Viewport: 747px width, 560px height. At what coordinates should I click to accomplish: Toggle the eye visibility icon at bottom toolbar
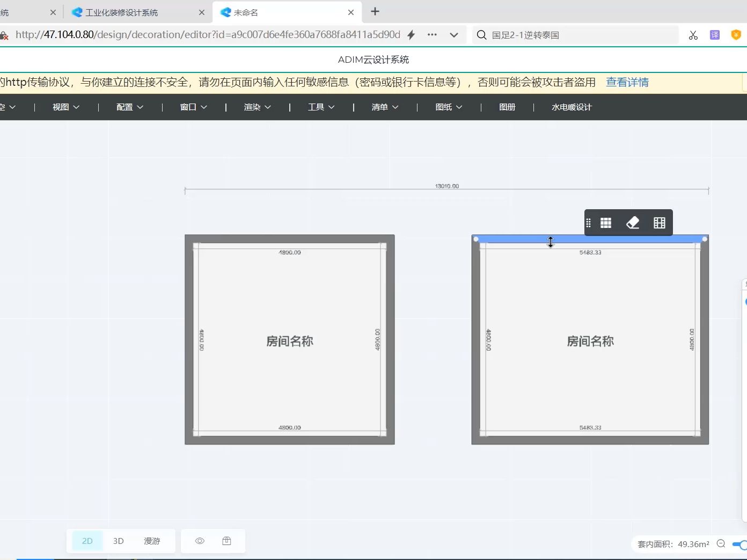[x=200, y=541]
